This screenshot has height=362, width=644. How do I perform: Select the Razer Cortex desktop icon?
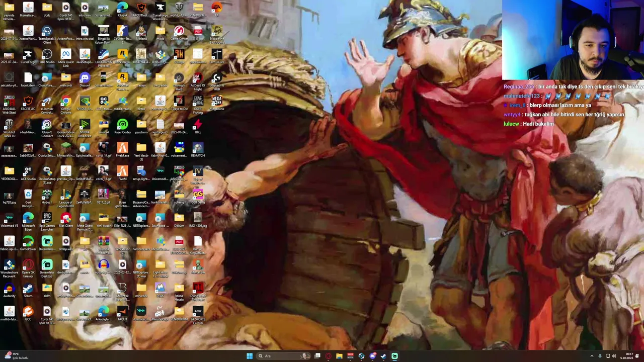click(x=122, y=127)
